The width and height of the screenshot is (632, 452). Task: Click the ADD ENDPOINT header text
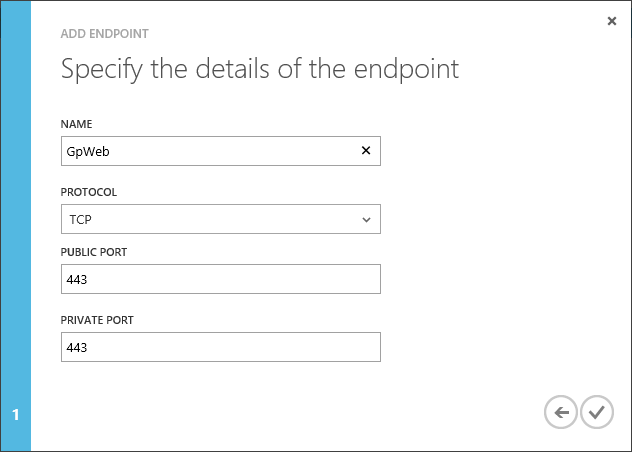105,33
